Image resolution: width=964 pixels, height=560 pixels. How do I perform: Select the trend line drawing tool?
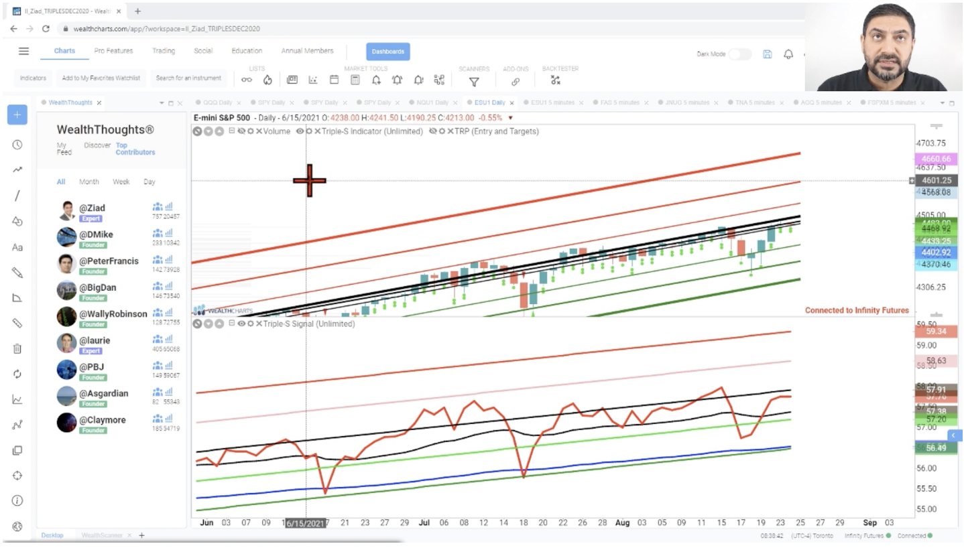[17, 196]
